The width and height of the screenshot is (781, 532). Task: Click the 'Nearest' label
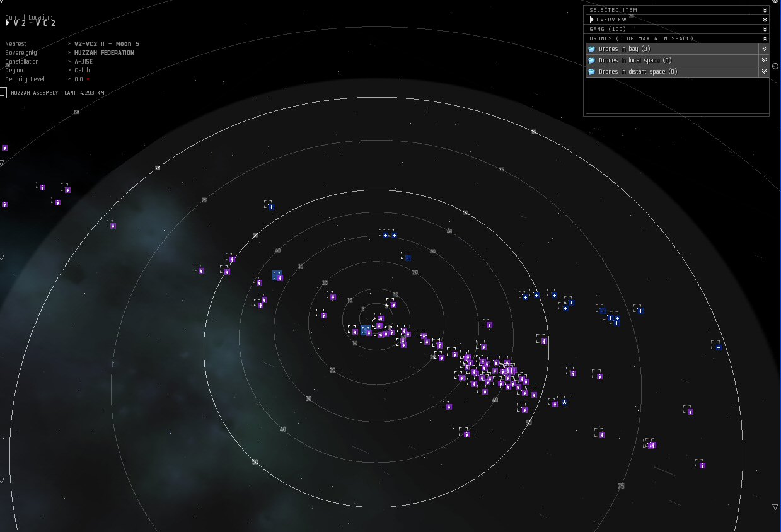[16, 44]
